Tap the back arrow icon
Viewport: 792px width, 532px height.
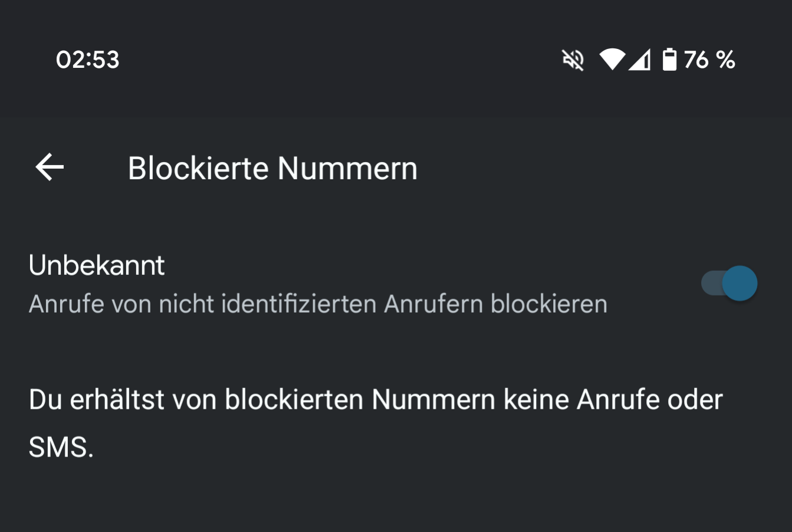tap(50, 168)
